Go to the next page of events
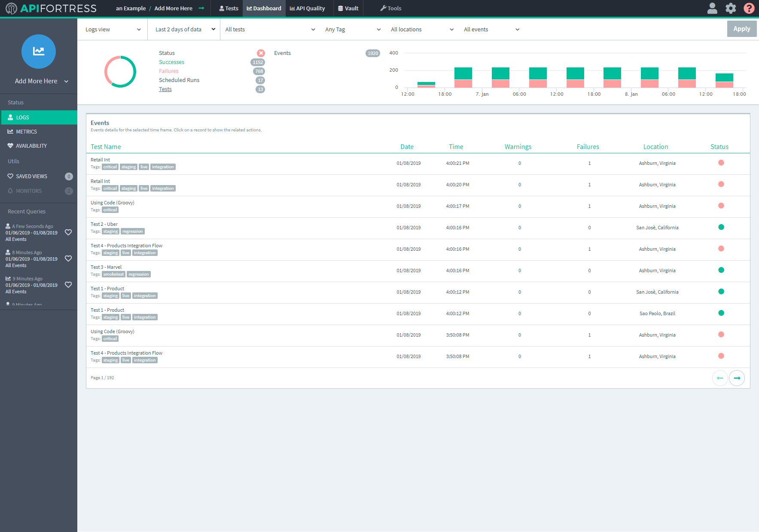Viewport: 759px width, 532px height. coord(737,378)
